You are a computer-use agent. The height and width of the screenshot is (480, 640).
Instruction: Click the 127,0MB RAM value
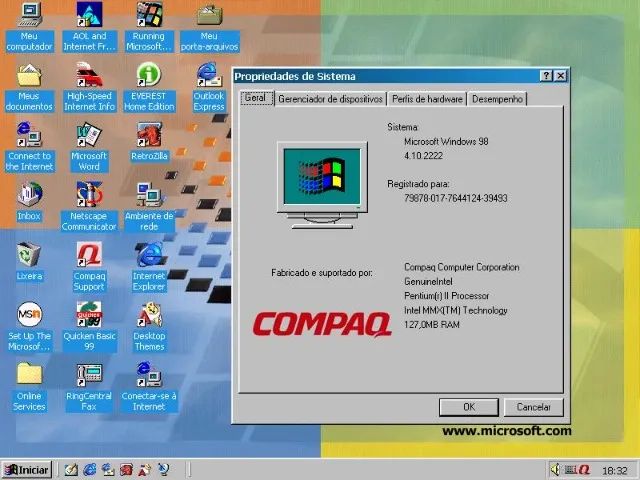tap(432, 325)
